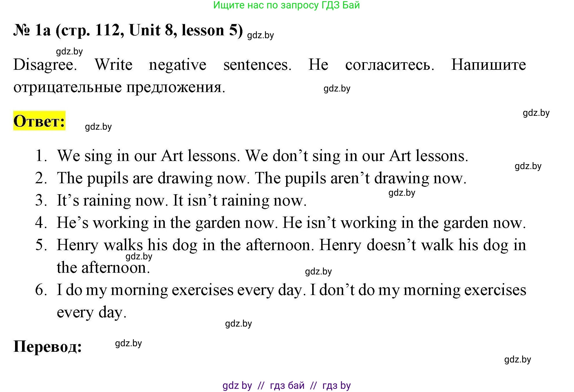Click the gdz.by watermark beside the exercise title
Image resolution: width=574 pixels, height=392 pixels.
coord(260,35)
